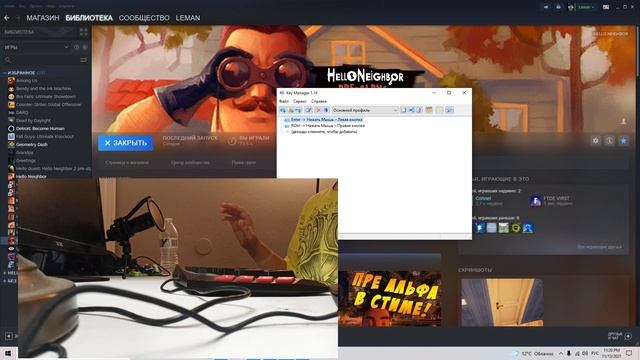The width and height of the screenshot is (640, 360).
Task: Click the taskbar volume icon
Action: point(585,353)
